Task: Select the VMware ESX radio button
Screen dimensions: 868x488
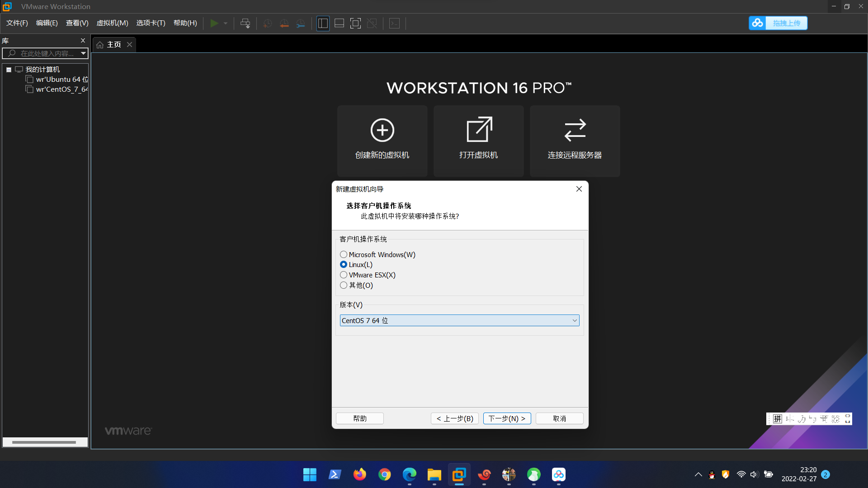Action: pyautogui.click(x=344, y=275)
